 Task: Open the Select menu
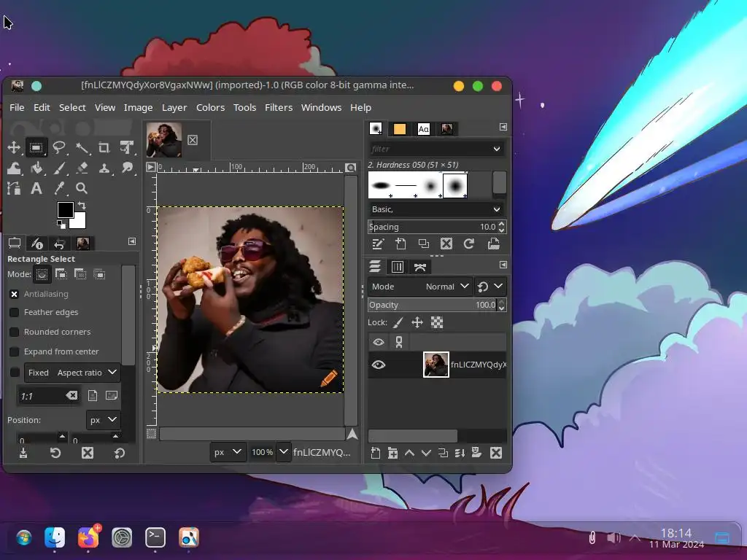click(x=72, y=108)
